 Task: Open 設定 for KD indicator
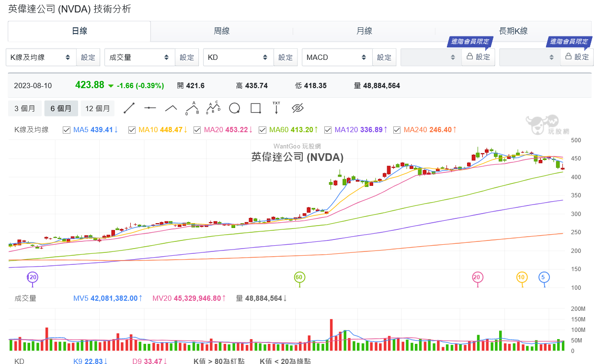(x=286, y=57)
